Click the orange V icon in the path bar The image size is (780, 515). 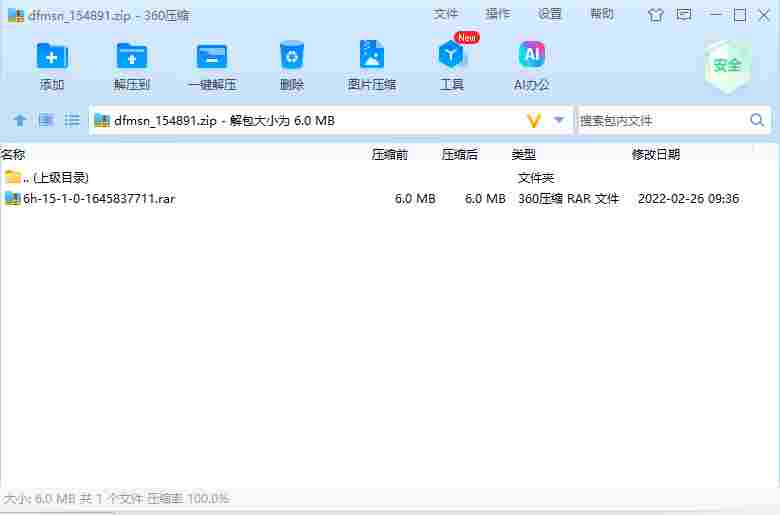534,120
